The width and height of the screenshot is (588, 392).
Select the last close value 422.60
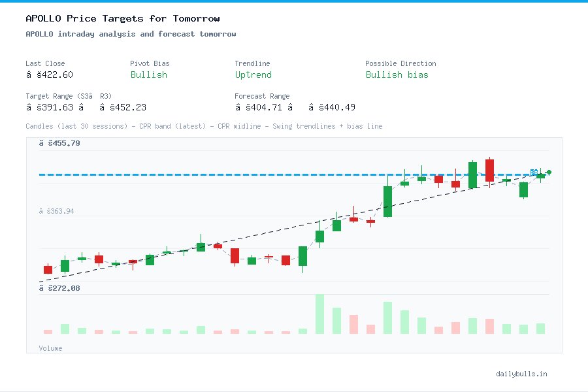pyautogui.click(x=50, y=74)
